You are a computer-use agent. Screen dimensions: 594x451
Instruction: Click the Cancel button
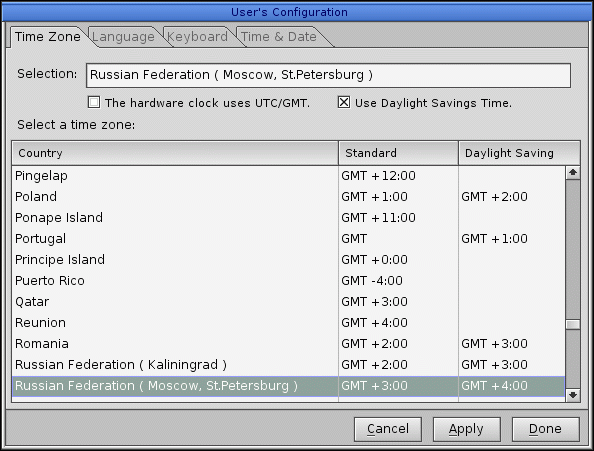click(388, 429)
